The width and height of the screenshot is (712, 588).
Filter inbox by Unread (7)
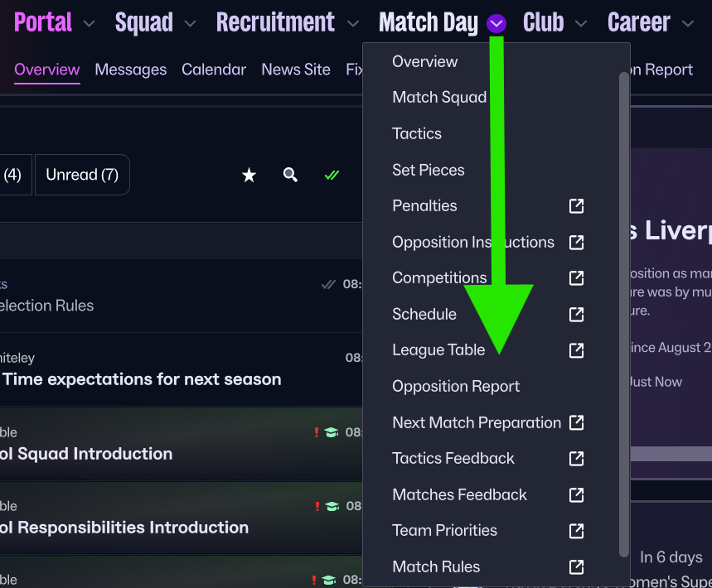click(x=82, y=175)
